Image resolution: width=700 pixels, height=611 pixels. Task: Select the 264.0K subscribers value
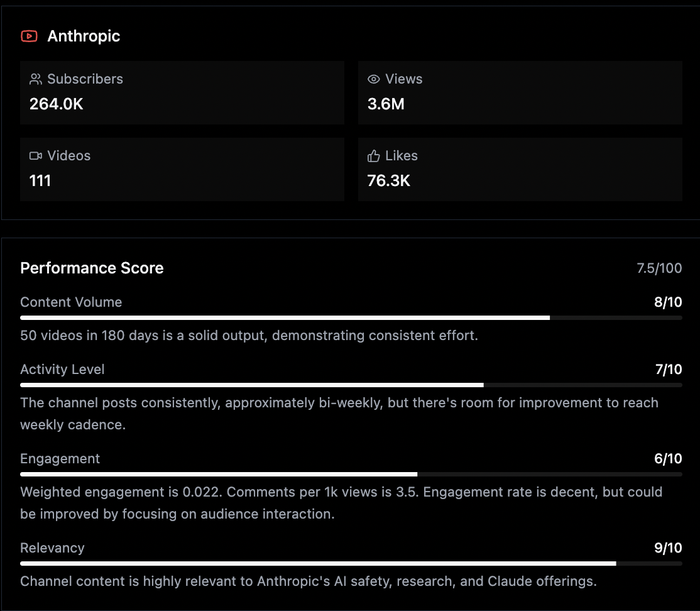pos(57,104)
